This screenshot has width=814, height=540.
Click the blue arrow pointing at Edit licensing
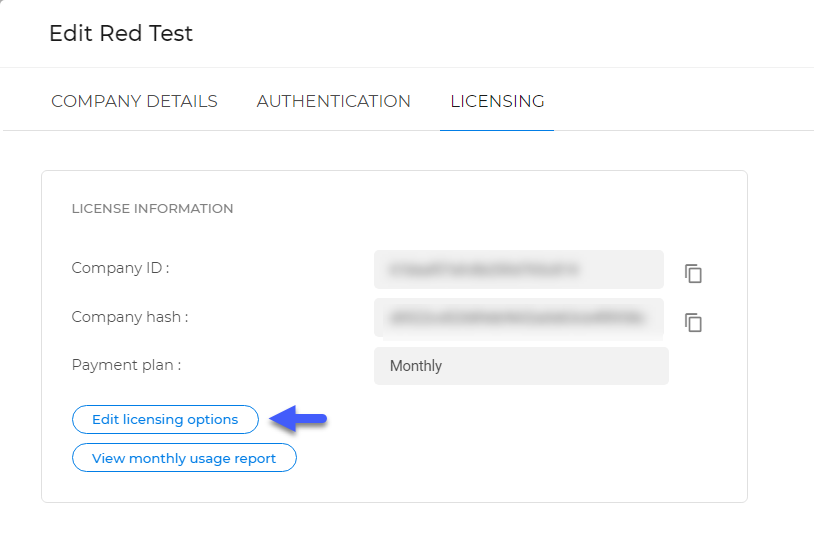298,418
